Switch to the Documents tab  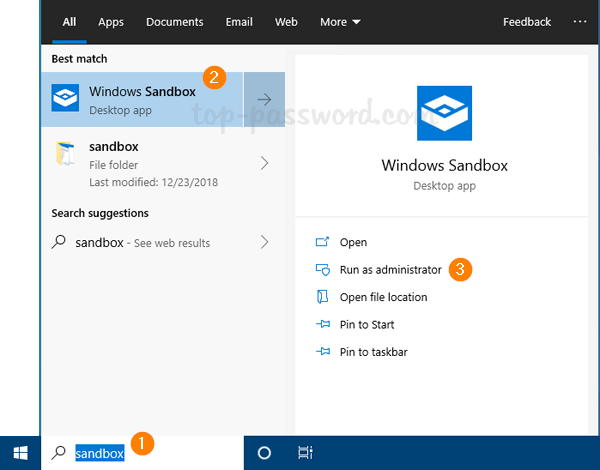(x=174, y=22)
